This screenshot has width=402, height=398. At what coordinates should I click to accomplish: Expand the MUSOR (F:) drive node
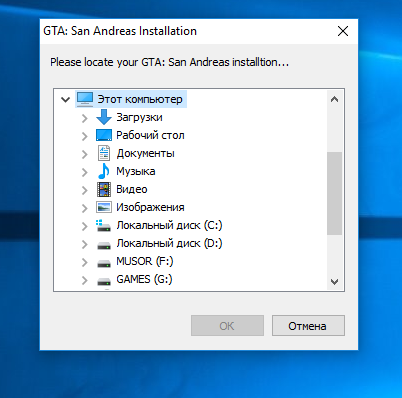[x=85, y=262]
